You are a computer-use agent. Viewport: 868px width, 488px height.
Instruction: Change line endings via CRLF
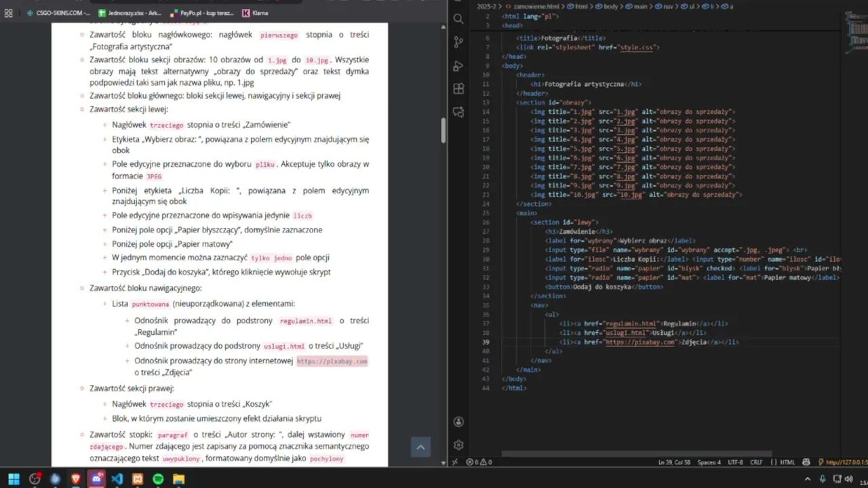click(x=756, y=462)
